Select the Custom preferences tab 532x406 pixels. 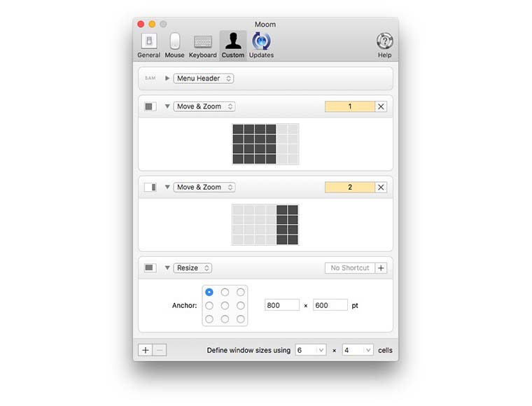(x=232, y=45)
